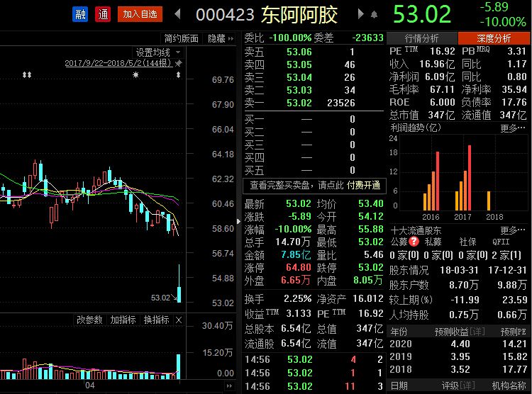Select 卖三 price 53.04
This screenshot has width=532, height=394.
coord(299,77)
